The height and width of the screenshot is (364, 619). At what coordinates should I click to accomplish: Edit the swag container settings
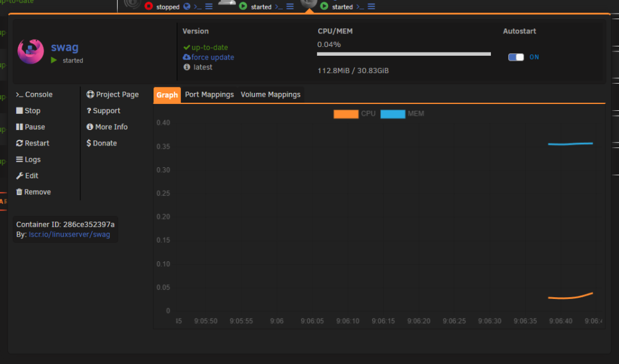coord(27,175)
